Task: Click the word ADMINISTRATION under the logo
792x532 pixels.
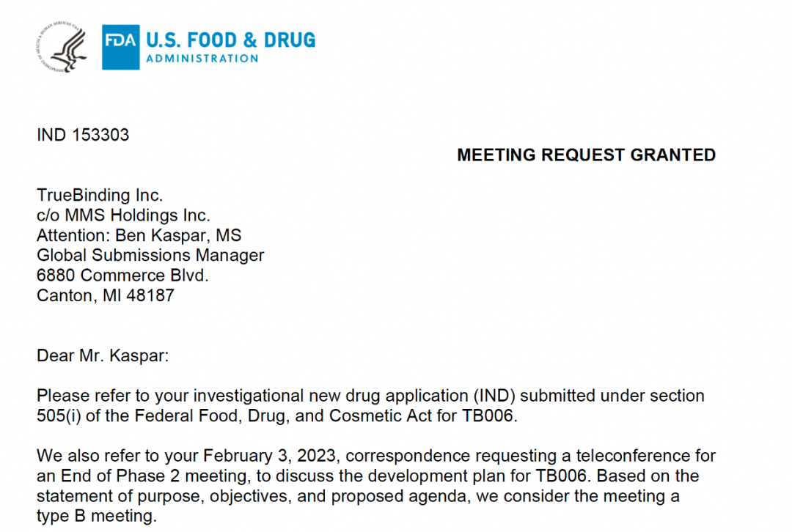Action: (202, 59)
